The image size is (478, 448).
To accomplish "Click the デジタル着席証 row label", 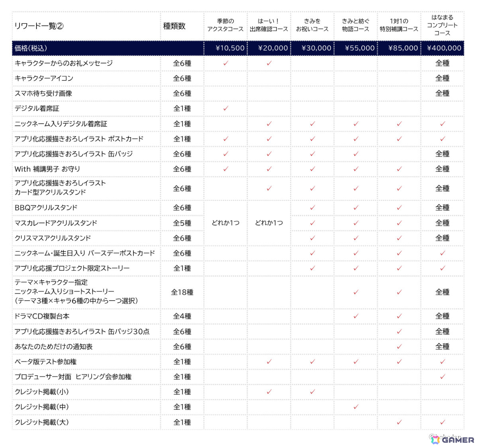I will click(37, 108).
